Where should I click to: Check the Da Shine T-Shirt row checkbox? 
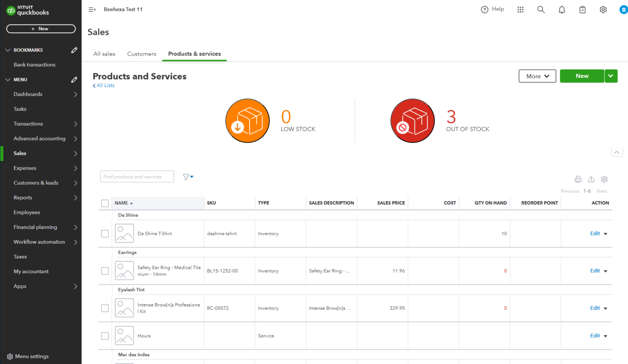(x=105, y=233)
